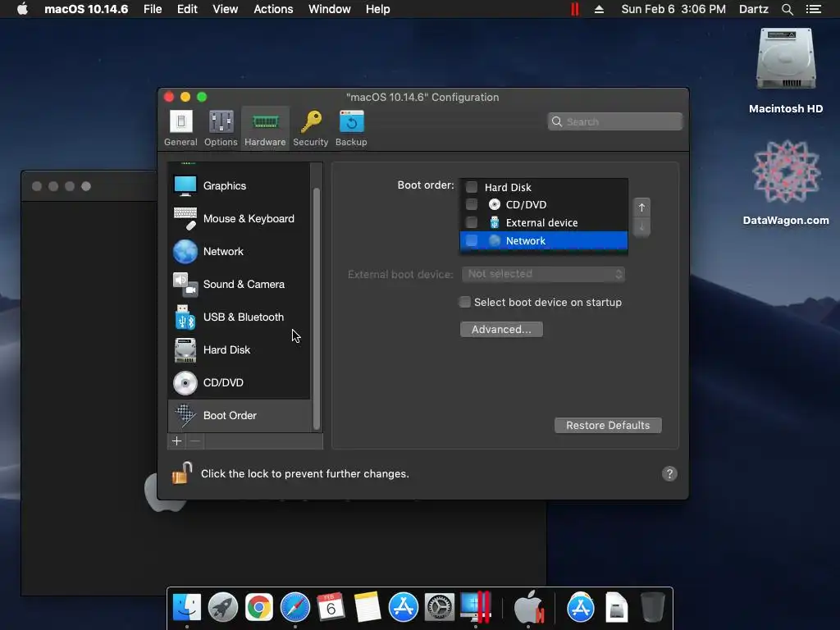The height and width of the screenshot is (630, 840).
Task: Select CD/DVD in the hardware sidebar
Action: coord(239,382)
